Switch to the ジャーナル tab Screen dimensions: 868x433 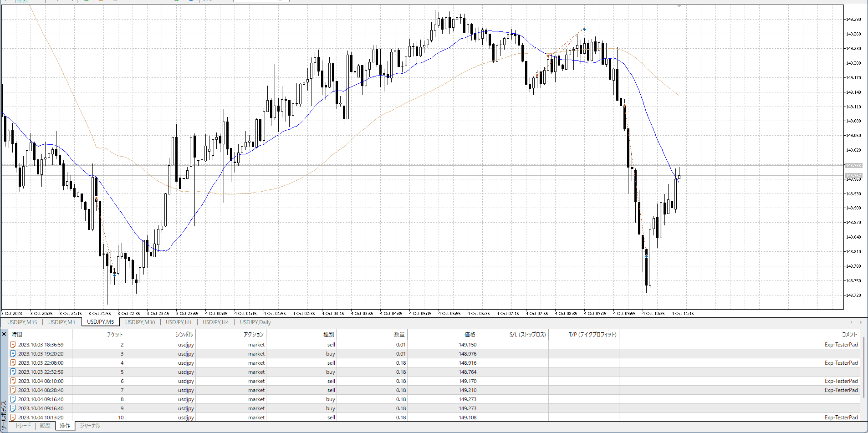tap(90, 426)
